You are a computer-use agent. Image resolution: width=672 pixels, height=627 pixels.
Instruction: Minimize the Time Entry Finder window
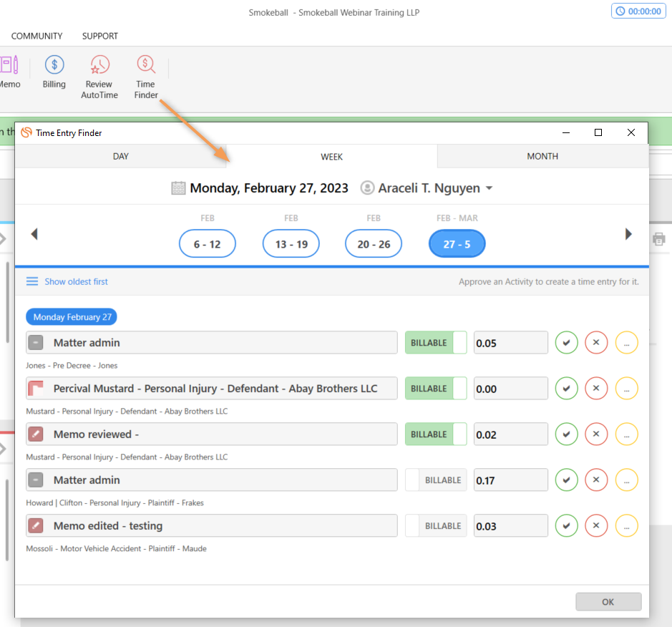(x=566, y=132)
